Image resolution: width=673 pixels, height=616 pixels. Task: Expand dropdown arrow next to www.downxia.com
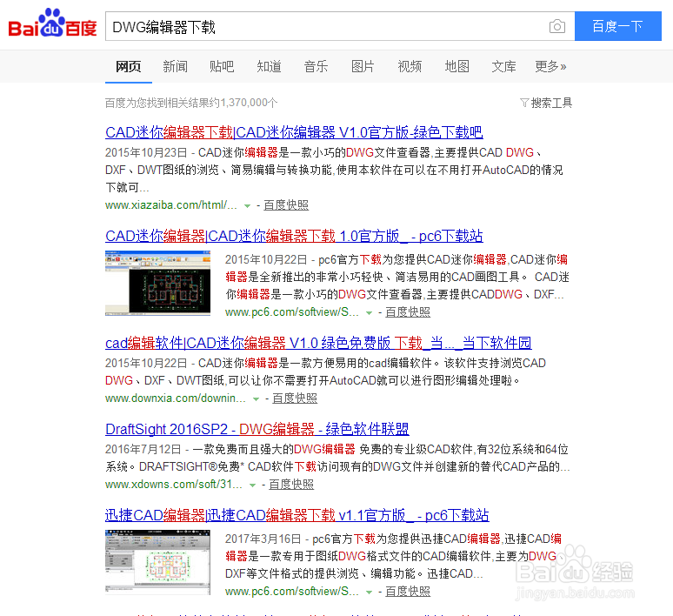point(256,399)
